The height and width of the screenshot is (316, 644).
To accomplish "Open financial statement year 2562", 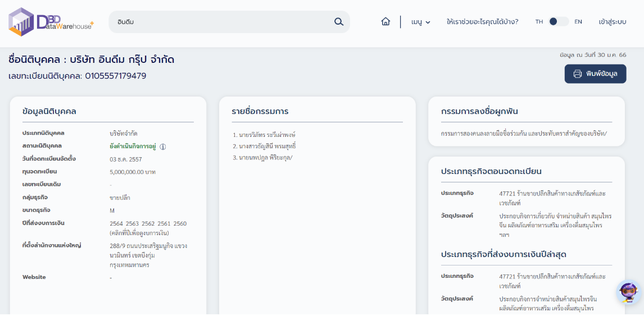I will pos(148,223).
